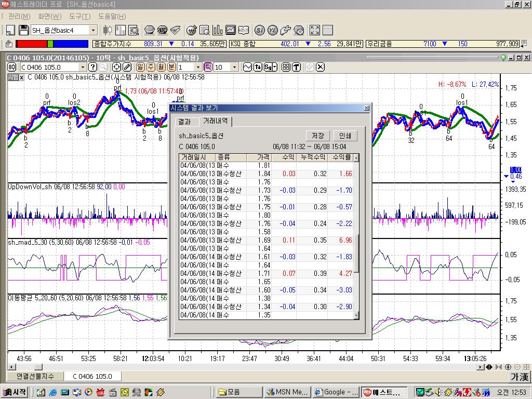Expand the C 0406 105.0 symbol dropdown
The width and height of the screenshot is (532, 399).
pyautogui.click(x=83, y=67)
